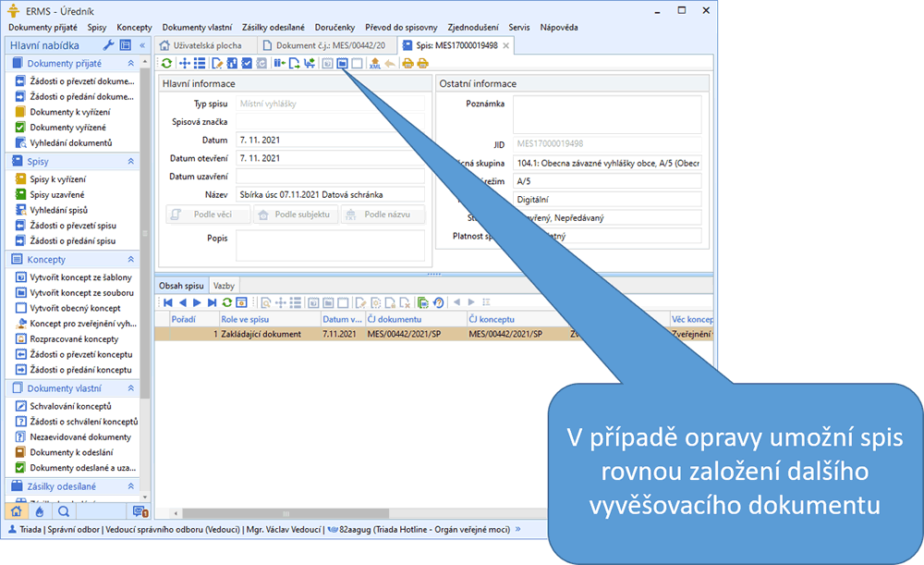Jump to last record in Obsah spisu
Viewport: 924px width, 565px height.
click(x=212, y=302)
